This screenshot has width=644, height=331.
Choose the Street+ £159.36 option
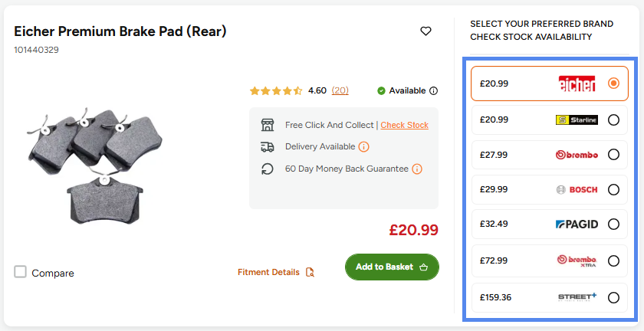tap(613, 297)
